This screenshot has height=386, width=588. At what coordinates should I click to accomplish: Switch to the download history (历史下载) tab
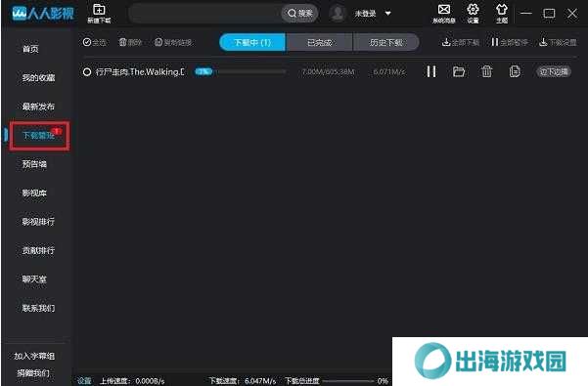pyautogui.click(x=385, y=42)
